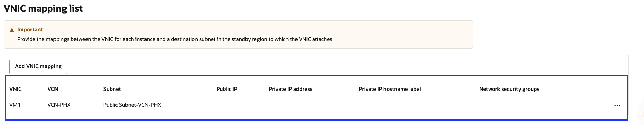
Task: Click the VNIC column header
Action: (16, 89)
